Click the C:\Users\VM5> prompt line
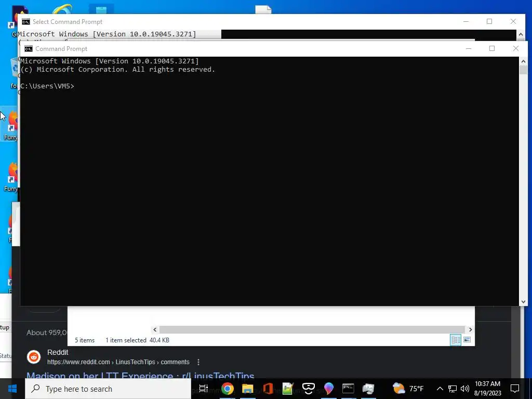 (x=47, y=86)
